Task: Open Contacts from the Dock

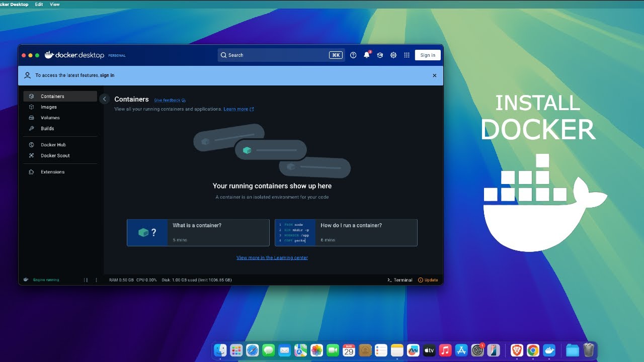Action: pyautogui.click(x=365, y=350)
